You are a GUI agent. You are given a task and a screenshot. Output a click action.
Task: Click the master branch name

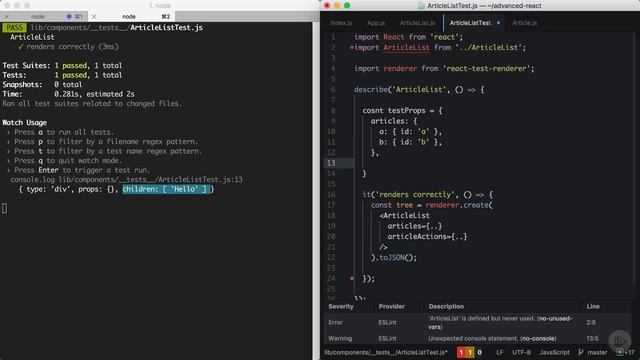click(597, 352)
